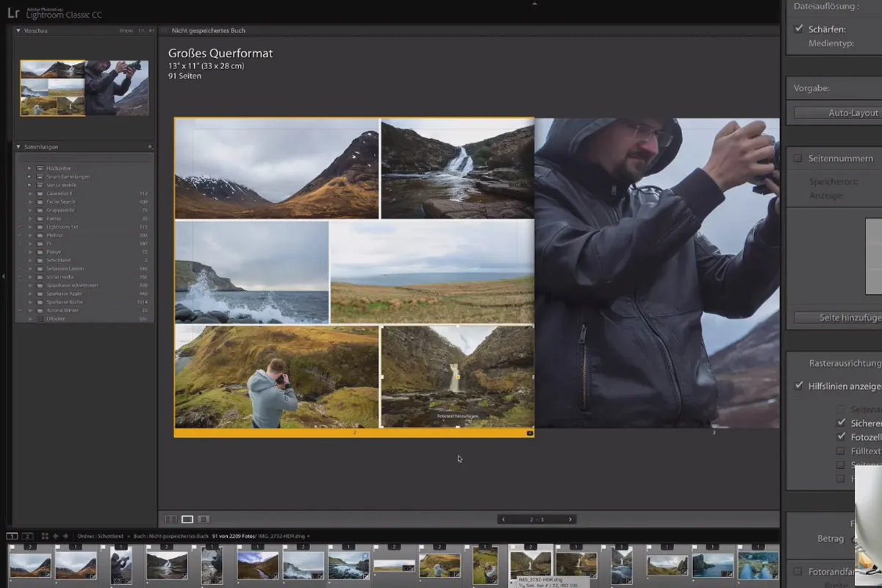882x588 pixels.
Task: Click the Großes Querformat book title
Action: point(220,54)
